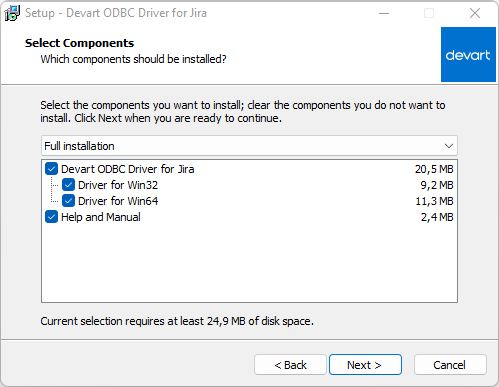Minimize the setup window
The image size is (499, 387).
[384, 13]
